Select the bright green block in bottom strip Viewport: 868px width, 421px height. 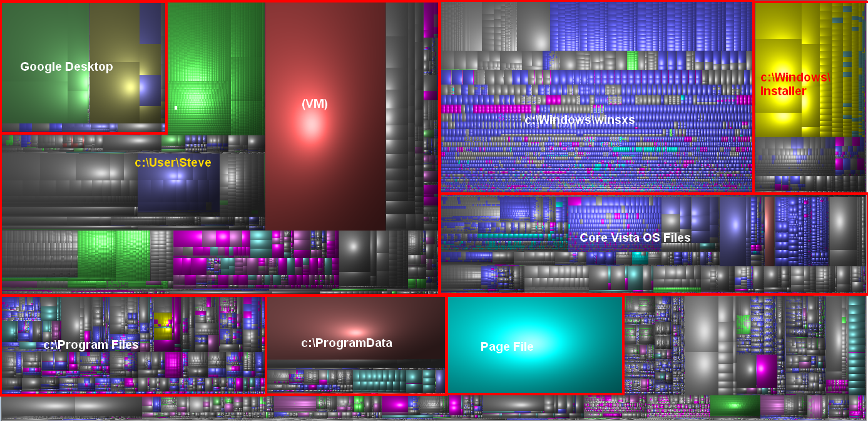pos(735,405)
